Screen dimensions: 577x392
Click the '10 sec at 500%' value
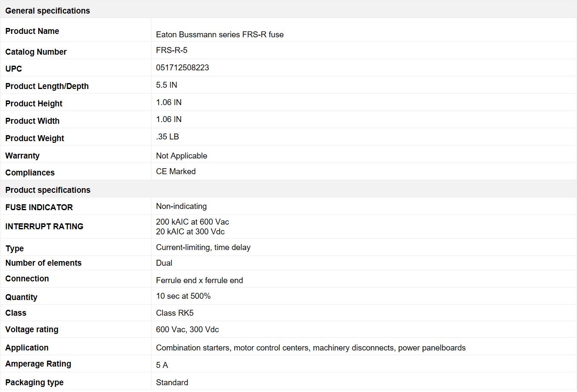(183, 296)
